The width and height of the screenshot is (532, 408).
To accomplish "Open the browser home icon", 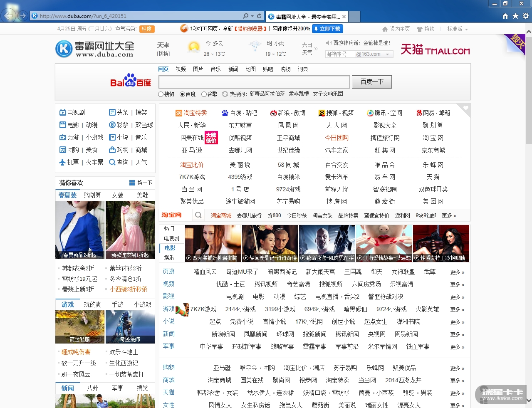I will [x=505, y=16].
